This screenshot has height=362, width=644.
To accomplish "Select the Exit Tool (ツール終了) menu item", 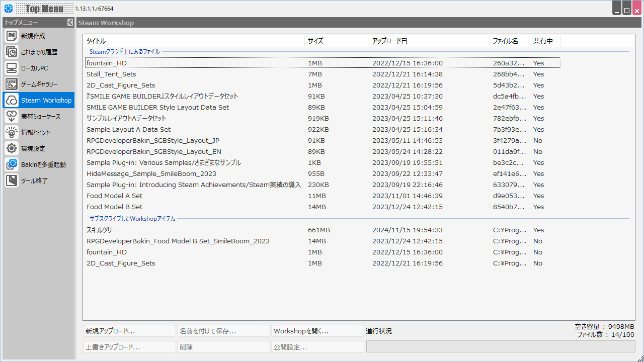I will coord(34,180).
